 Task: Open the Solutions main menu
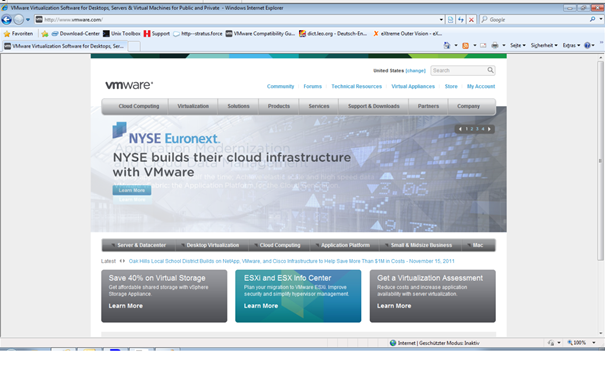[x=238, y=106]
